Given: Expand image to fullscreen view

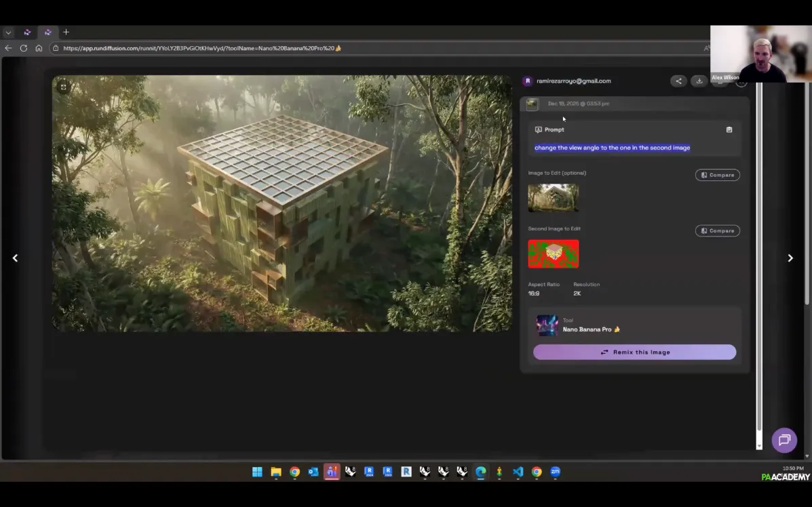Looking at the screenshot, I should click(x=63, y=87).
